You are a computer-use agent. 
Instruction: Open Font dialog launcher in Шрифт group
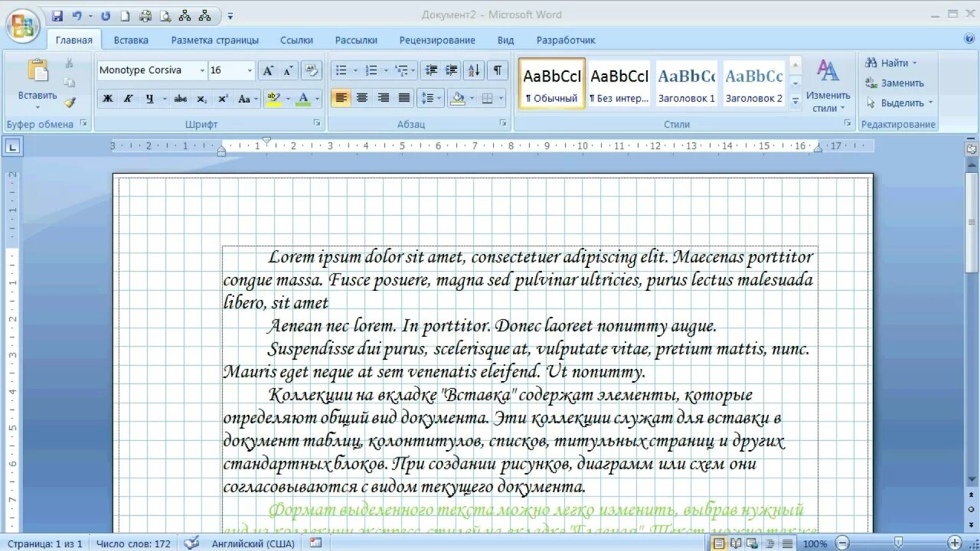point(317,123)
